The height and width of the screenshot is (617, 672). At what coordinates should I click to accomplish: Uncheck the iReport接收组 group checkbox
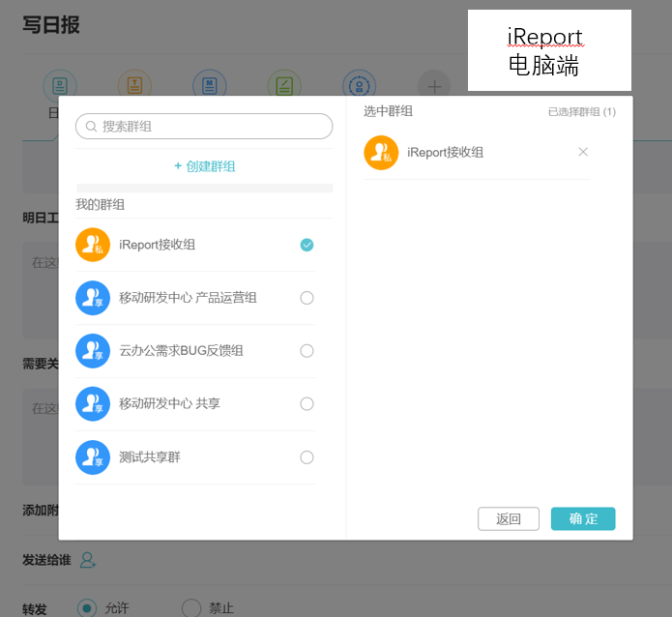[307, 245]
